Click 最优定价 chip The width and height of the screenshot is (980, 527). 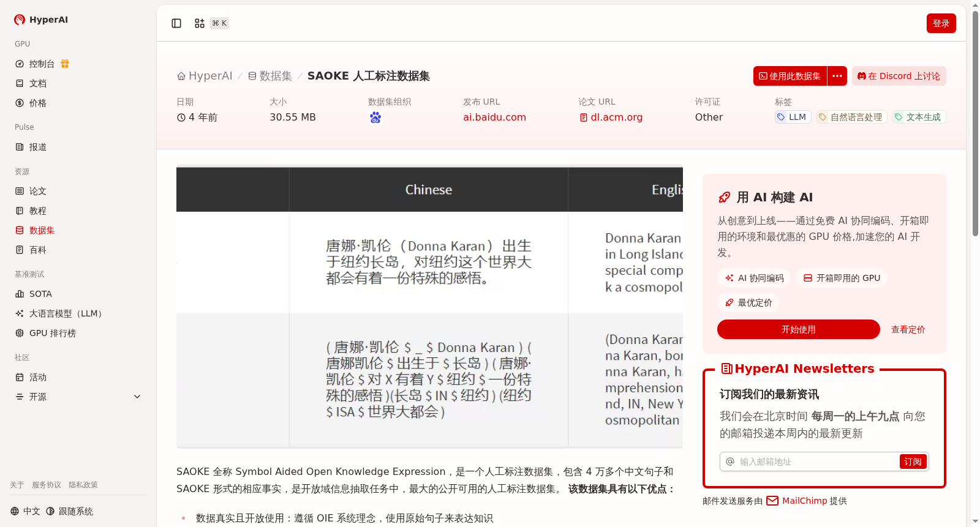pos(748,302)
